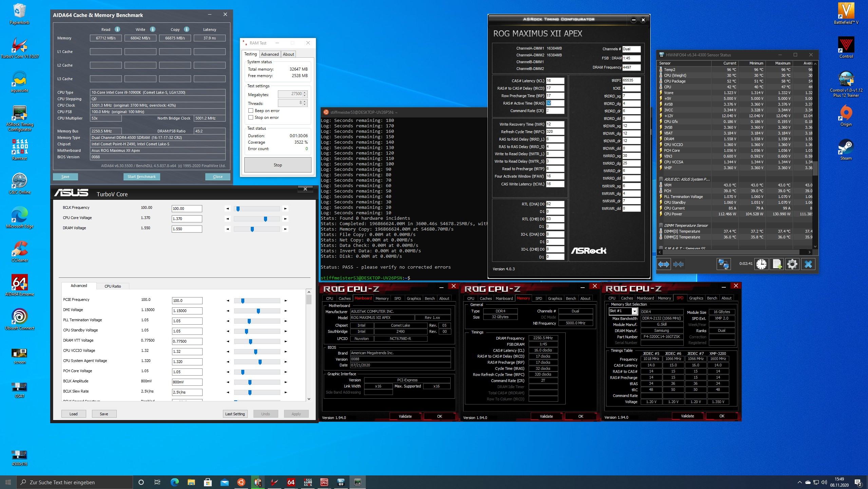
Task: Increase the Threads value stepper
Action: click(x=305, y=101)
